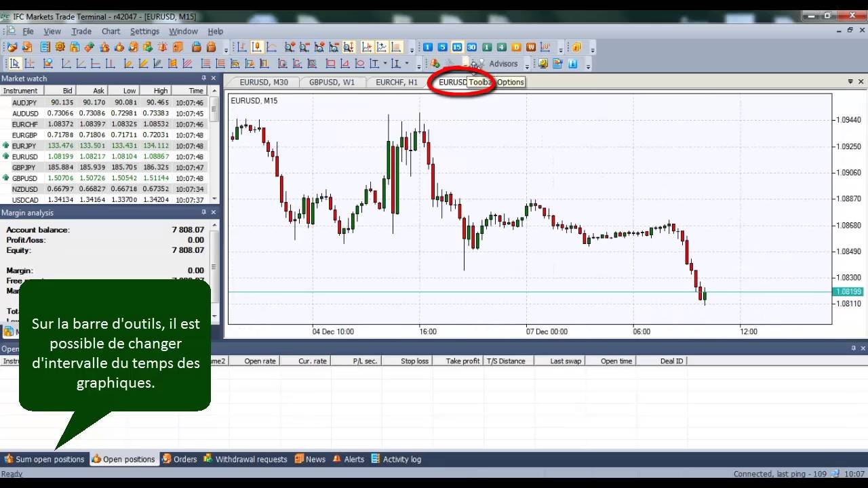Select the text label I tool

395,64
